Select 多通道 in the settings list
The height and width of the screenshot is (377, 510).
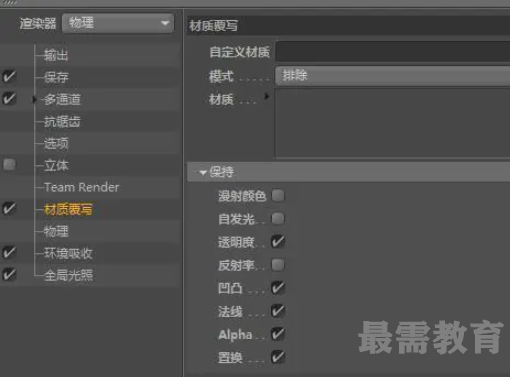tap(62, 99)
